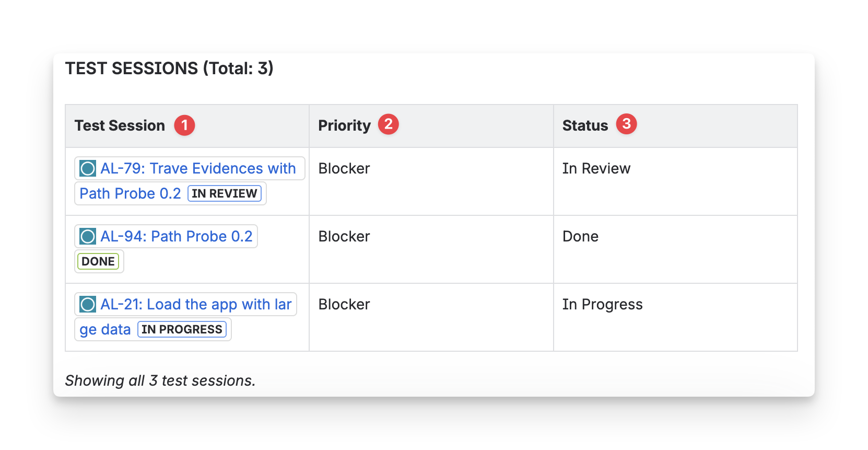The image size is (868, 450).
Task: Click the AL-21 issue type icon
Action: click(88, 304)
